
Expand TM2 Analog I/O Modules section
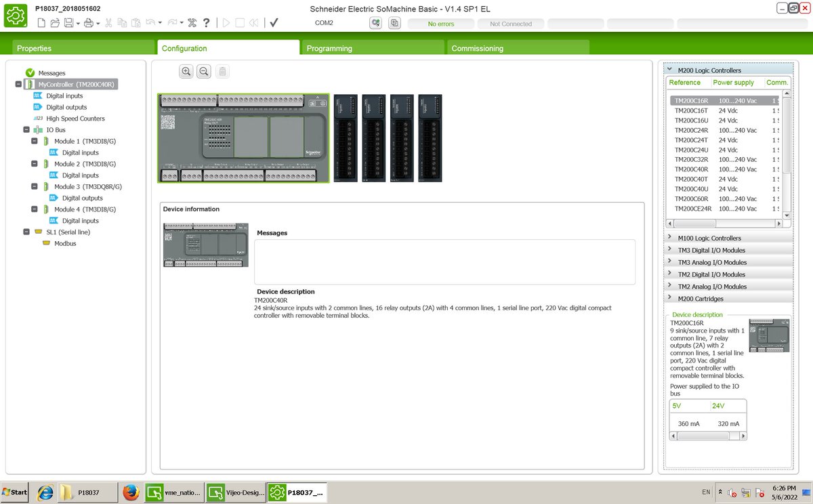[x=669, y=287]
